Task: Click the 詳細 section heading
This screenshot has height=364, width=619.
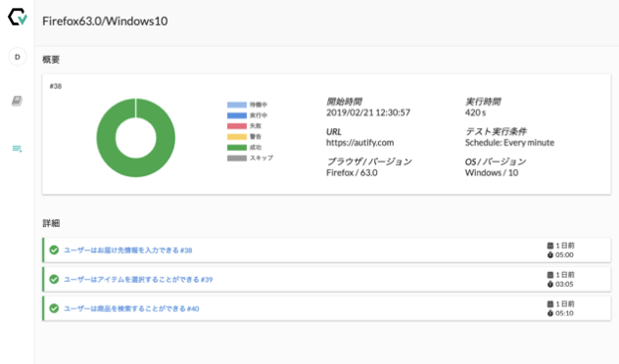Action: (x=51, y=223)
